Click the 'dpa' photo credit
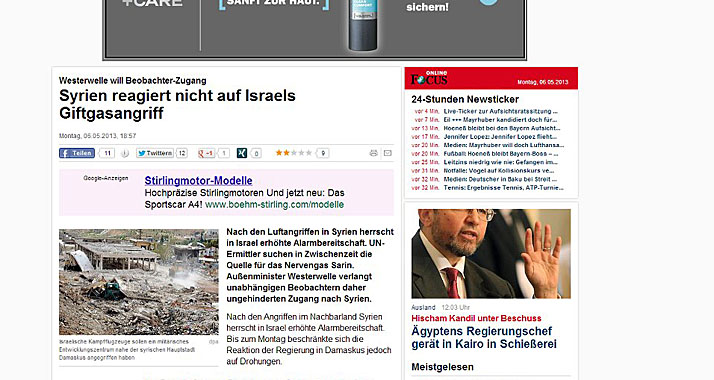The height and width of the screenshot is (380, 714). click(214, 341)
